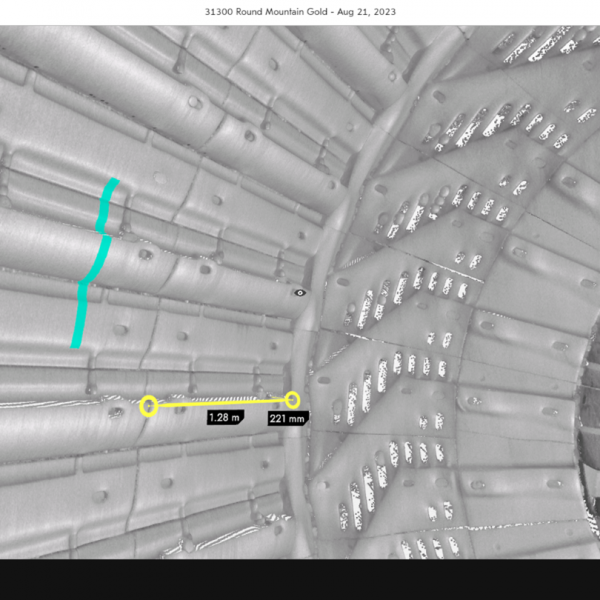Viewport: 600px width, 600px height.
Task: Click the bottom end of cyan annotation line
Action: click(75, 345)
